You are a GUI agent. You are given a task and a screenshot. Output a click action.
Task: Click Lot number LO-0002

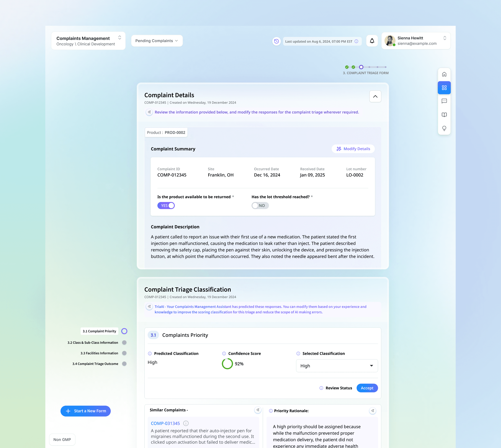tap(355, 175)
